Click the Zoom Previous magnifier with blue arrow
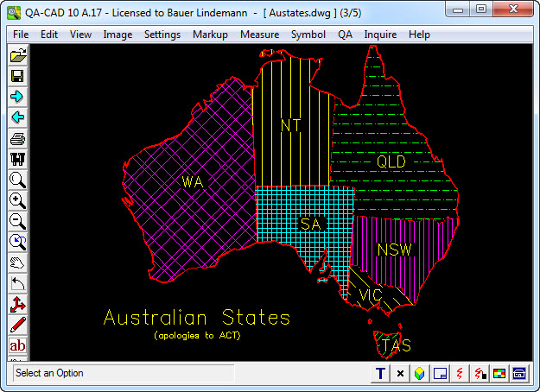This screenshot has width=540, height=392. pos(18,242)
